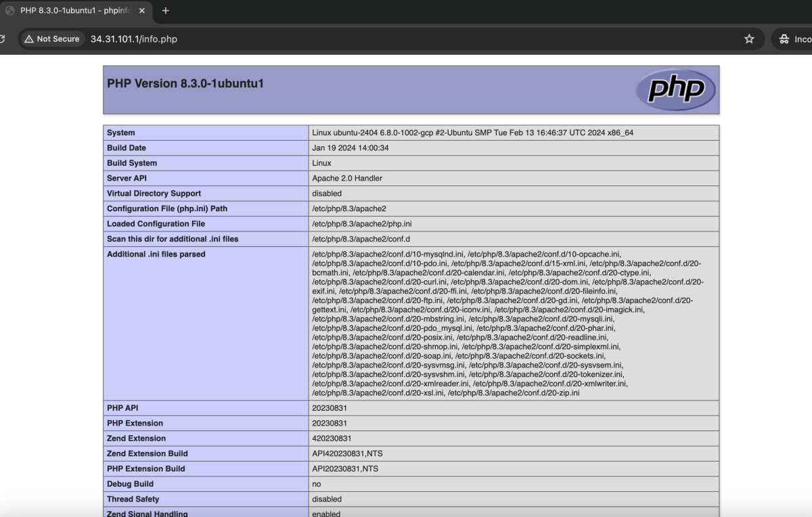This screenshot has width=812, height=517.
Task: Click the Thread Safety row label
Action: coord(133,499)
